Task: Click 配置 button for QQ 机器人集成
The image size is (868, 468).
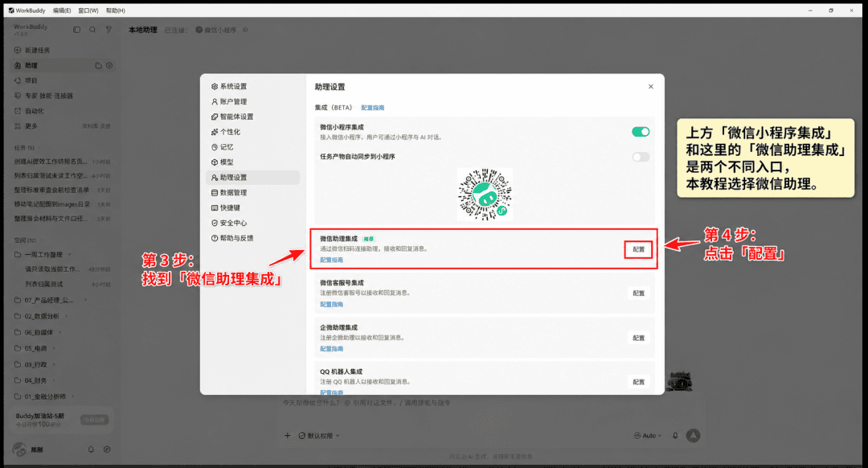Action: pos(639,382)
